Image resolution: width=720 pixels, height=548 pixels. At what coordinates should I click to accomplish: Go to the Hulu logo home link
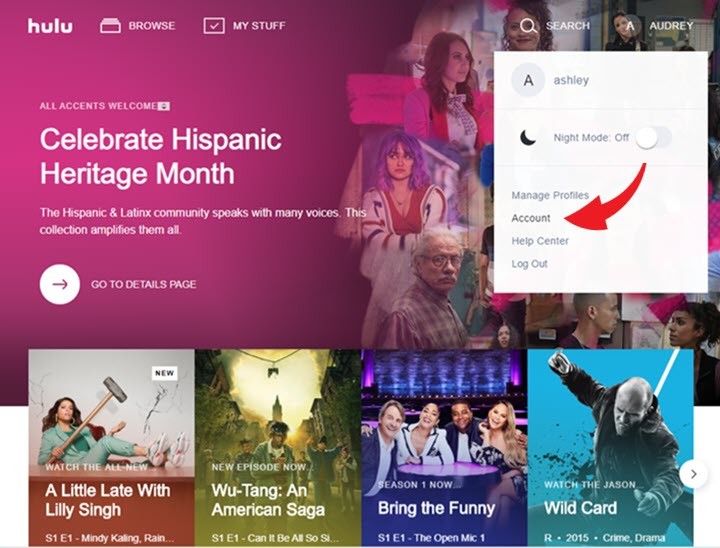pos(50,26)
